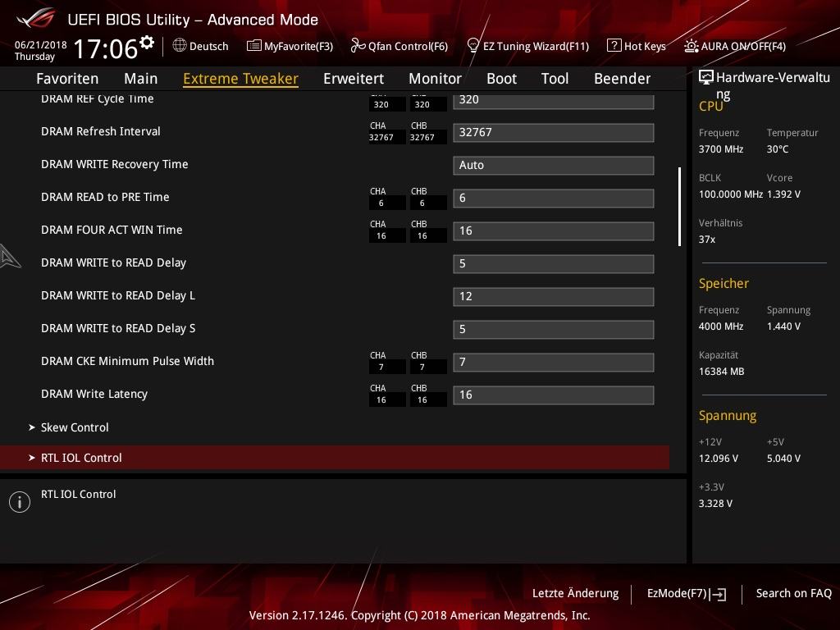
Task: Open the Tool tab
Action: [x=555, y=79]
